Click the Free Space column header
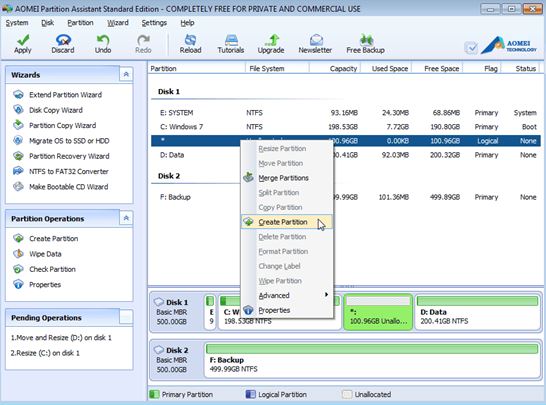Viewport: 546px width, 405px height. point(437,69)
